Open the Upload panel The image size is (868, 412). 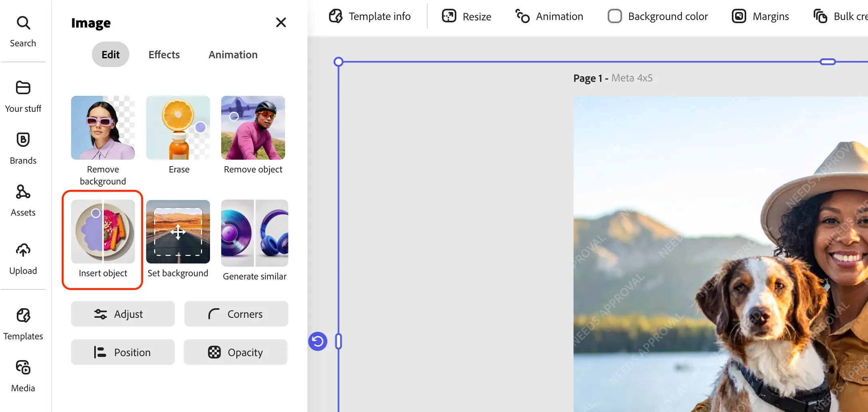click(x=23, y=259)
